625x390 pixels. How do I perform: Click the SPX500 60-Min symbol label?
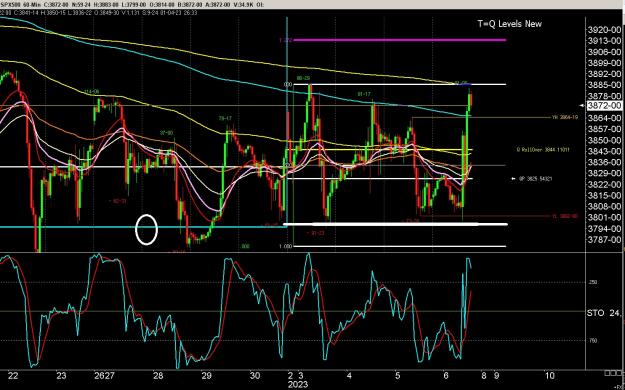click(22, 4)
